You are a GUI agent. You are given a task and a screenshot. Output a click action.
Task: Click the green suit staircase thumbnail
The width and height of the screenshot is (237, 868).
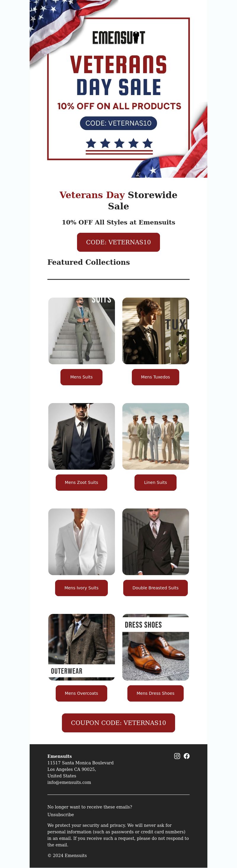coord(81,331)
